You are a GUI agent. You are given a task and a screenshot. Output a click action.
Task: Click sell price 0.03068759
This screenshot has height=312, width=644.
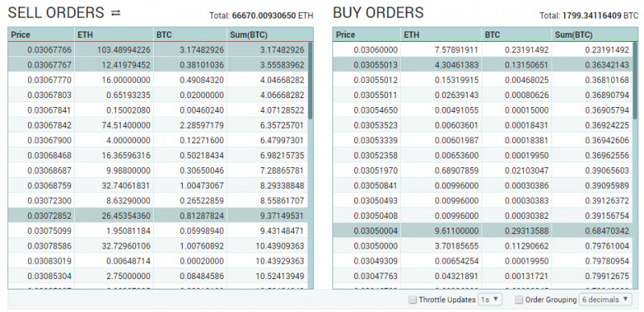(50, 186)
